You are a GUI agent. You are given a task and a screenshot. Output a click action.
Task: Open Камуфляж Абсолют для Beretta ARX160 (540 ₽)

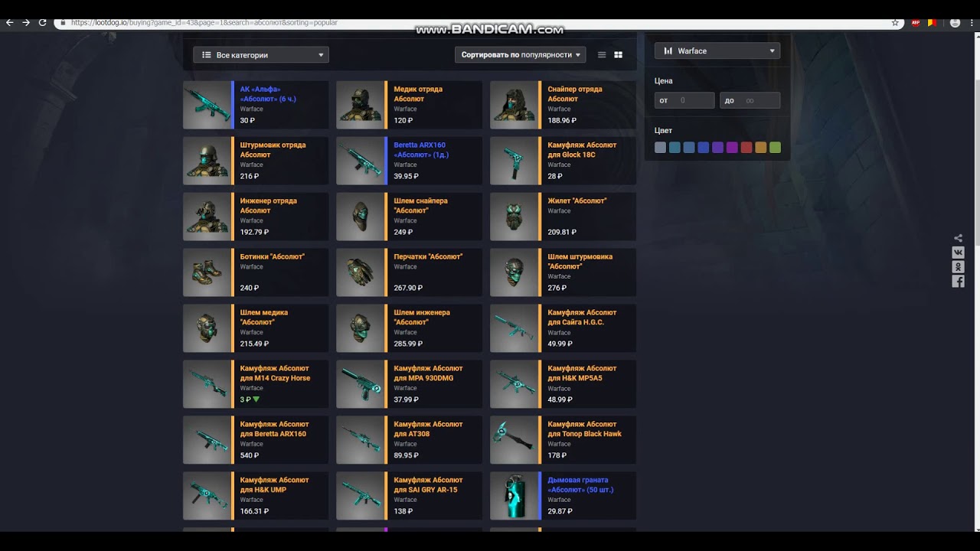tap(256, 440)
